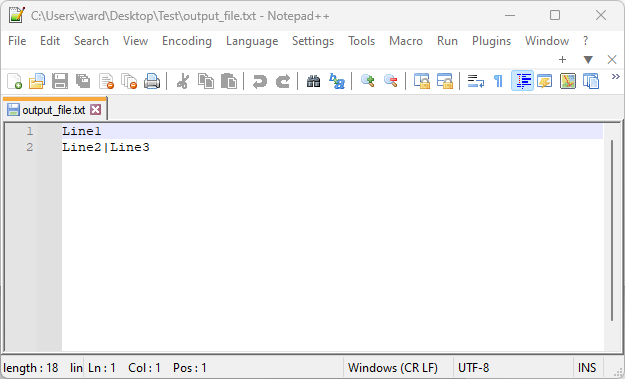The height and width of the screenshot is (379, 625).
Task: Copy selection with the toolbar Copy icon
Action: (206, 81)
